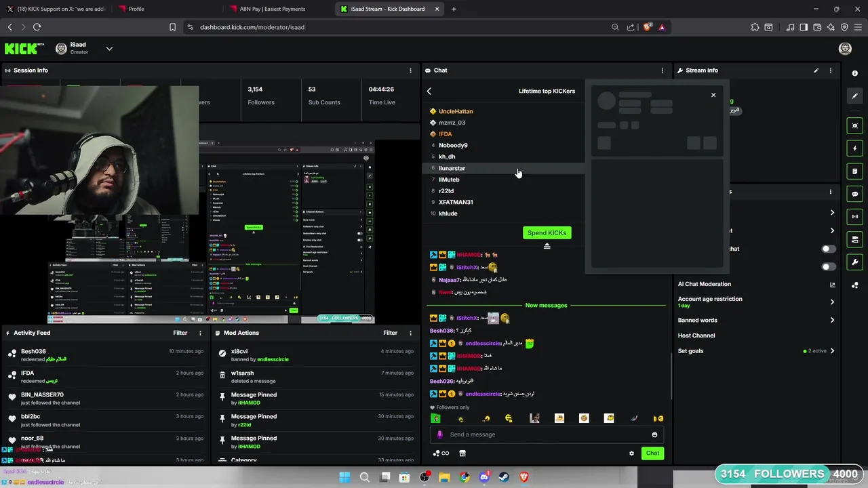Open Activity Feed three-dot menu
The width and height of the screenshot is (868, 488).
click(200, 333)
